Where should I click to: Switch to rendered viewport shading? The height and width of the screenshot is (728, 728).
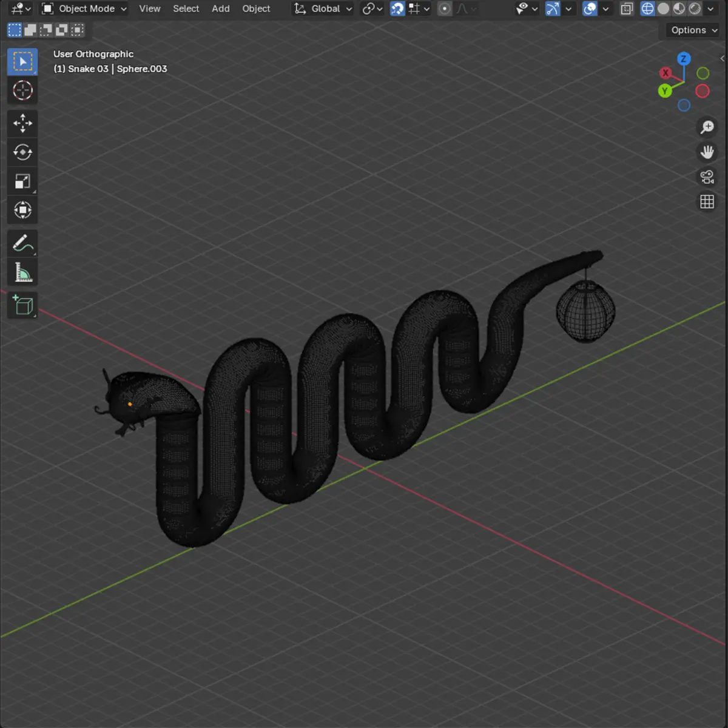click(695, 8)
